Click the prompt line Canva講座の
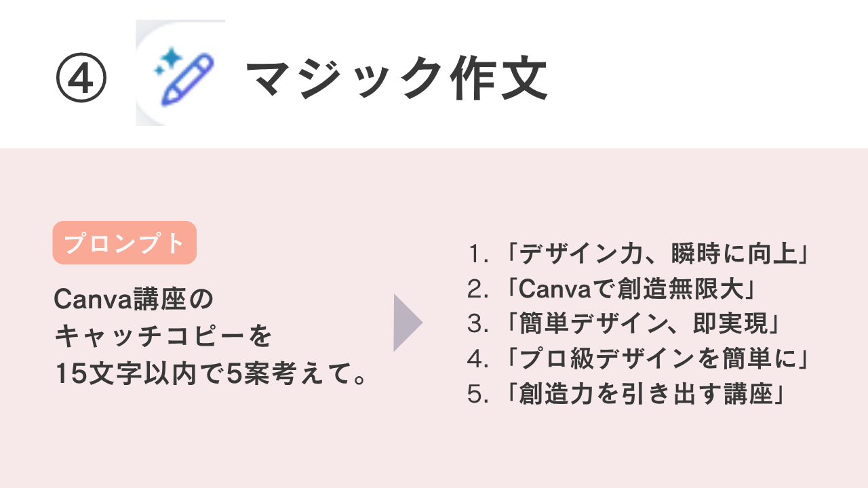 [134, 299]
